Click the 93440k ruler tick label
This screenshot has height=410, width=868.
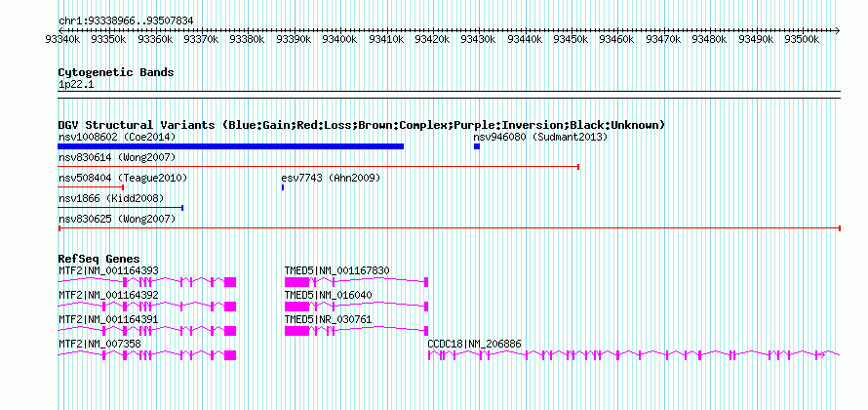(x=523, y=39)
